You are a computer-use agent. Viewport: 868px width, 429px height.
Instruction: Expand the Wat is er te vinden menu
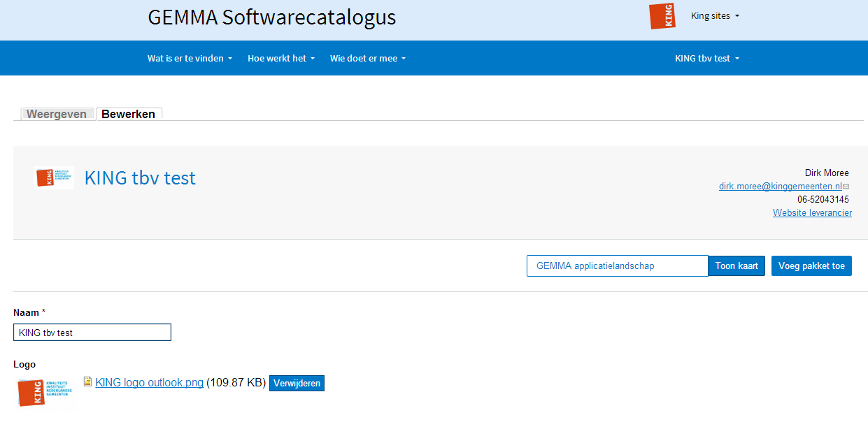click(190, 59)
